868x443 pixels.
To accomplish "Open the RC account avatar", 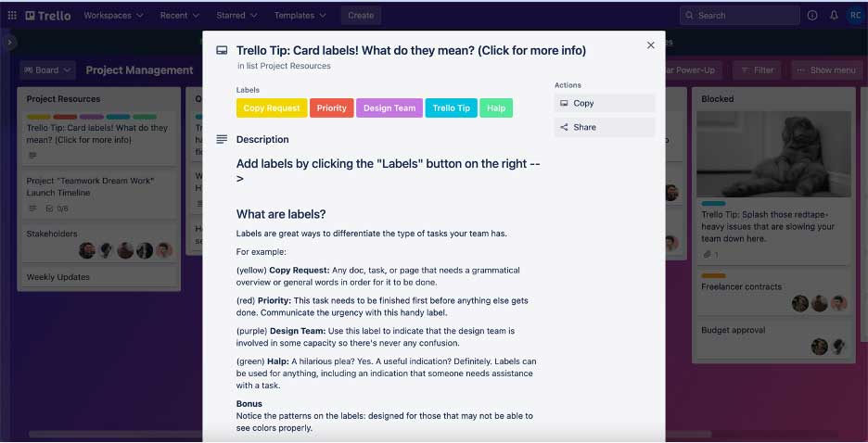I will 855,16.
